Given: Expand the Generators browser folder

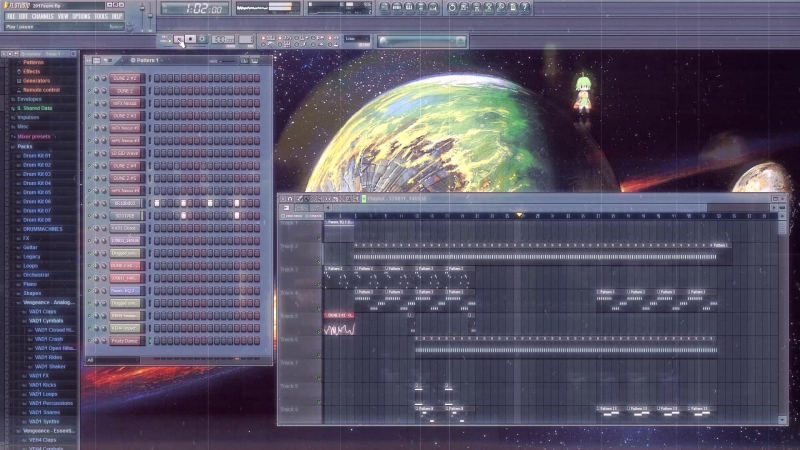Looking at the screenshot, I should [x=36, y=81].
